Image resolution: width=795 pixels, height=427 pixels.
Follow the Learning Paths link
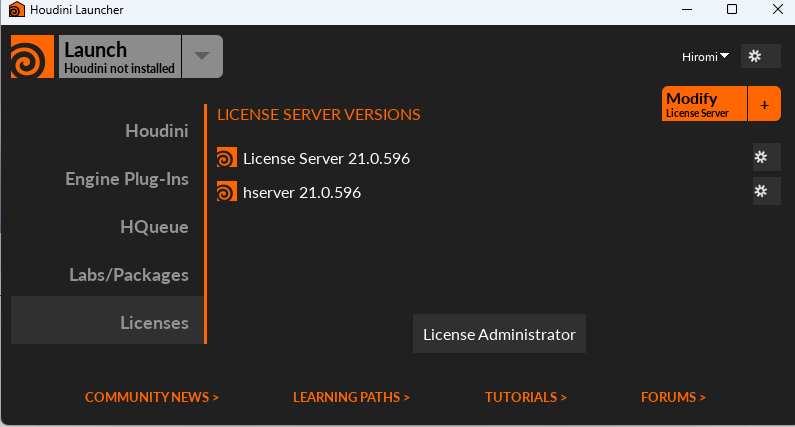tap(351, 397)
